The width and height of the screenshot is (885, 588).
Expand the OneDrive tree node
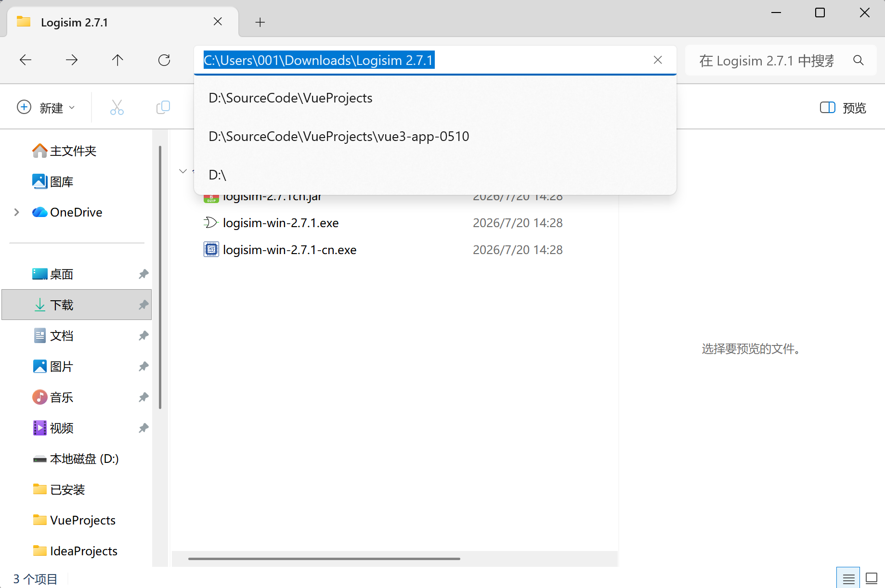[17, 212]
